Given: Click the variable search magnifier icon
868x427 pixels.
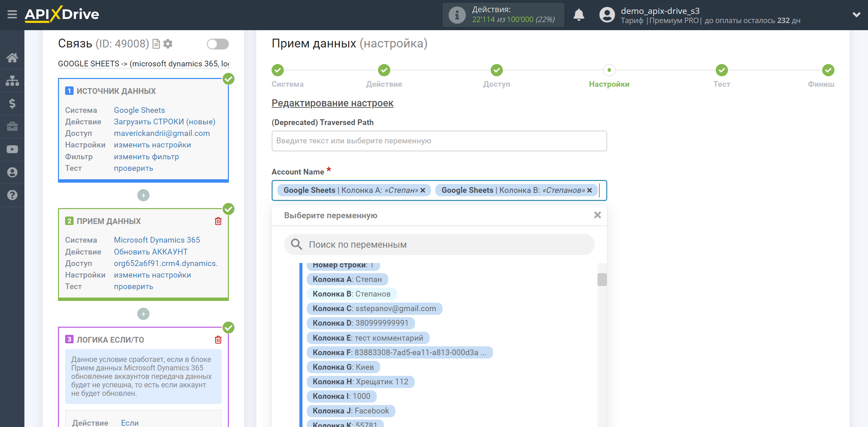Looking at the screenshot, I should coord(296,244).
